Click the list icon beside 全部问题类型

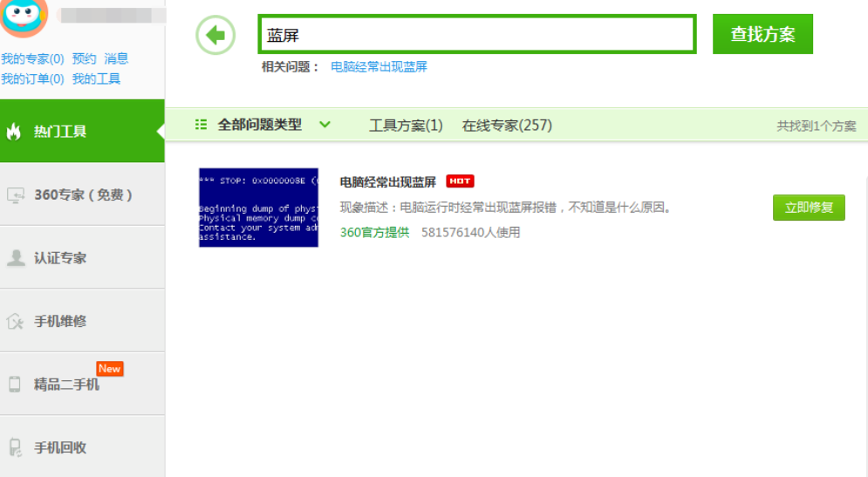point(202,125)
